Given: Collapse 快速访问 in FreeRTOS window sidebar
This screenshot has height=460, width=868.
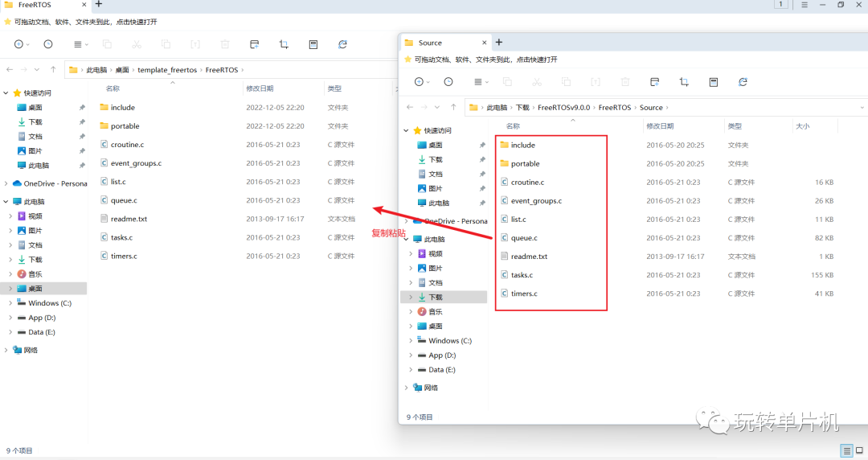Looking at the screenshot, I should pyautogui.click(x=6, y=93).
